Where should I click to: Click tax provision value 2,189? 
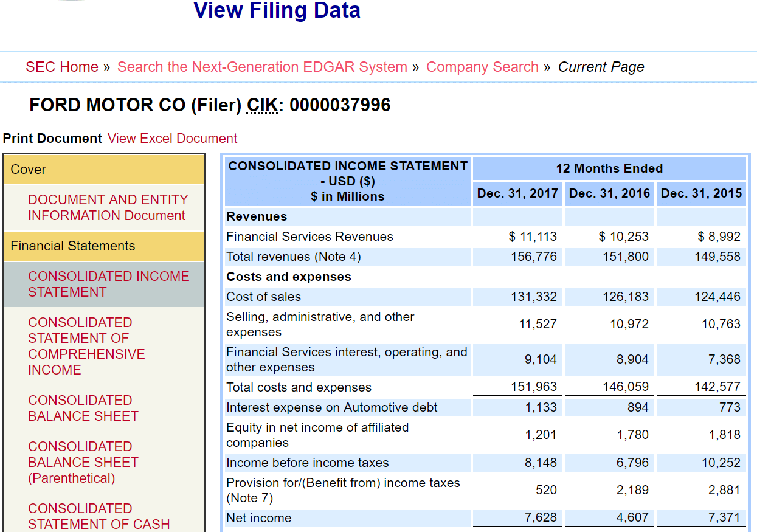click(x=632, y=490)
